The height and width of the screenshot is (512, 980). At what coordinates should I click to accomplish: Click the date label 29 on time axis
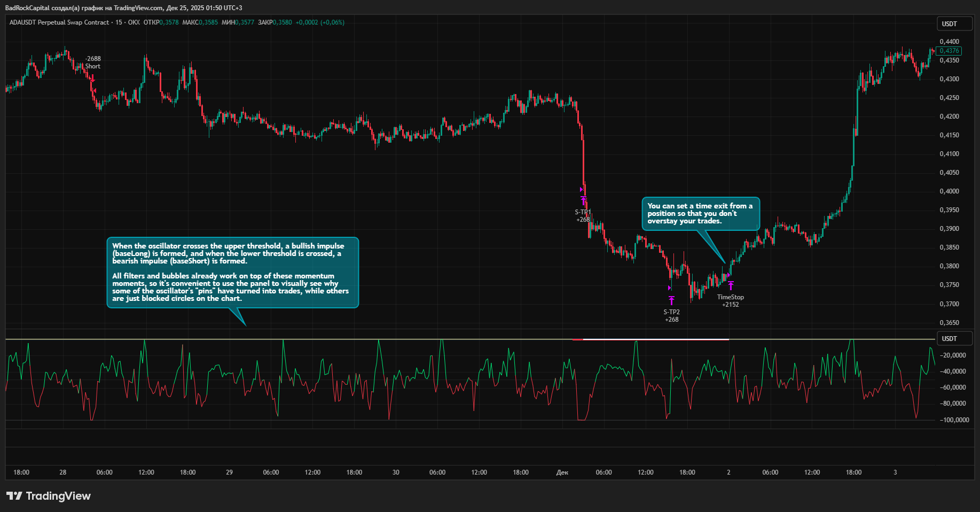229,472
